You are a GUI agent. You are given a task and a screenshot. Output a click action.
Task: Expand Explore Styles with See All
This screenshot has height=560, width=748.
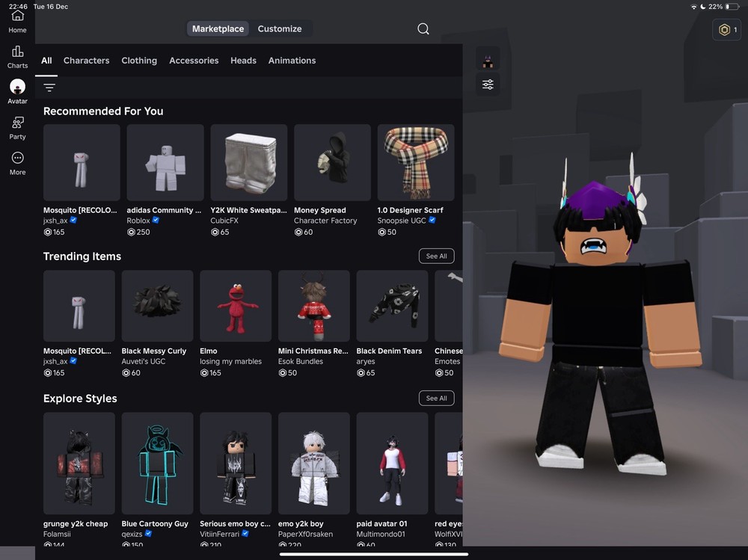[x=436, y=399]
